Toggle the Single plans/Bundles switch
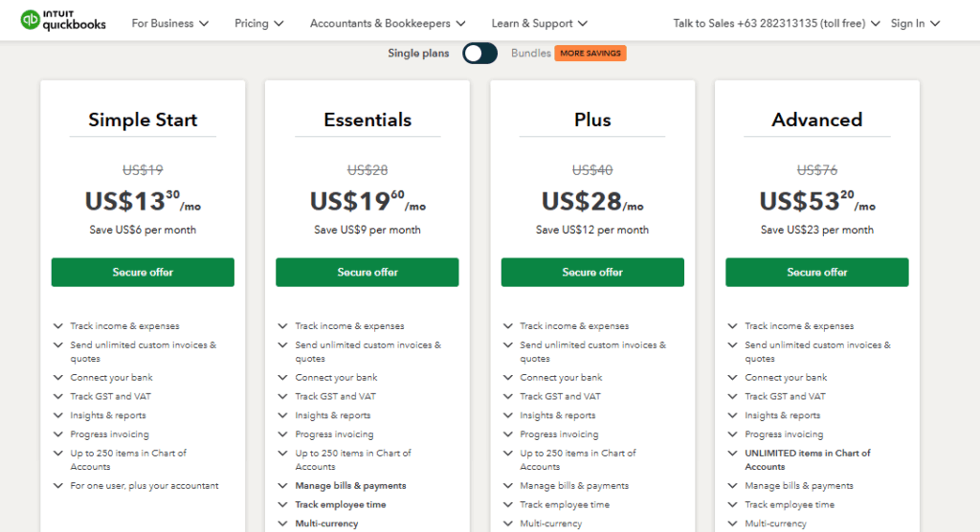 tap(479, 54)
